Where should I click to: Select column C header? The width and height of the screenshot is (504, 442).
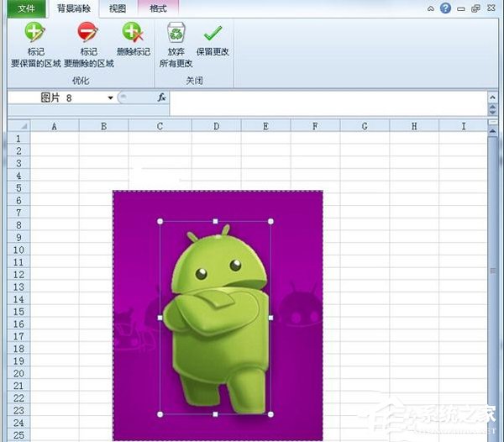coord(160,126)
